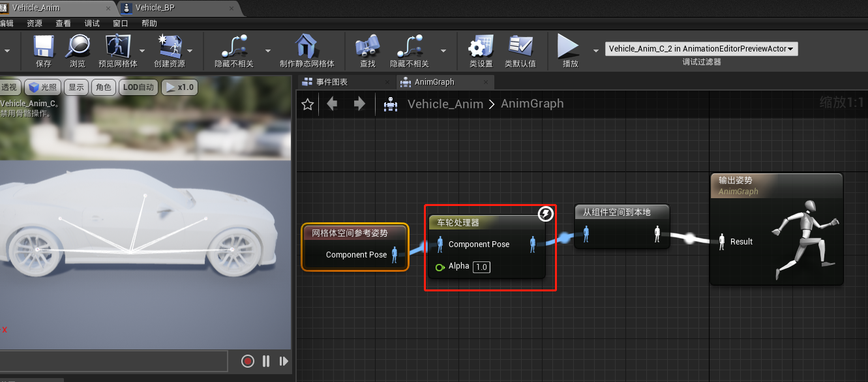Click the Alpha value field on 车轮处理器

[481, 267]
